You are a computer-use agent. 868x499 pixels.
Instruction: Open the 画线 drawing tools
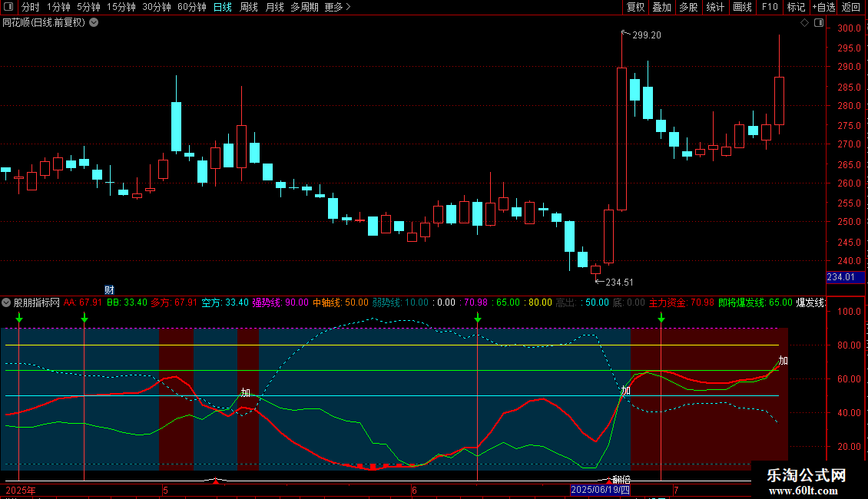tap(742, 7)
